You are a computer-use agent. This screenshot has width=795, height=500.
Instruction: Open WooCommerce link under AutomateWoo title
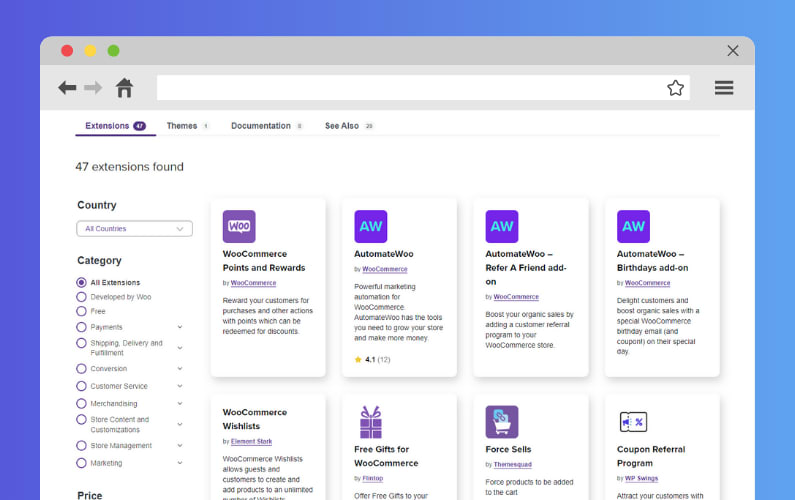point(385,269)
